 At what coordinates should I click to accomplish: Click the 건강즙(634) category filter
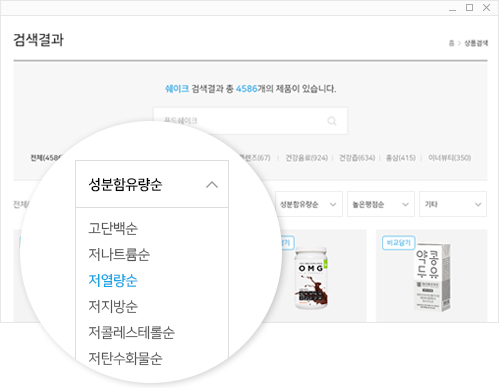click(x=357, y=158)
